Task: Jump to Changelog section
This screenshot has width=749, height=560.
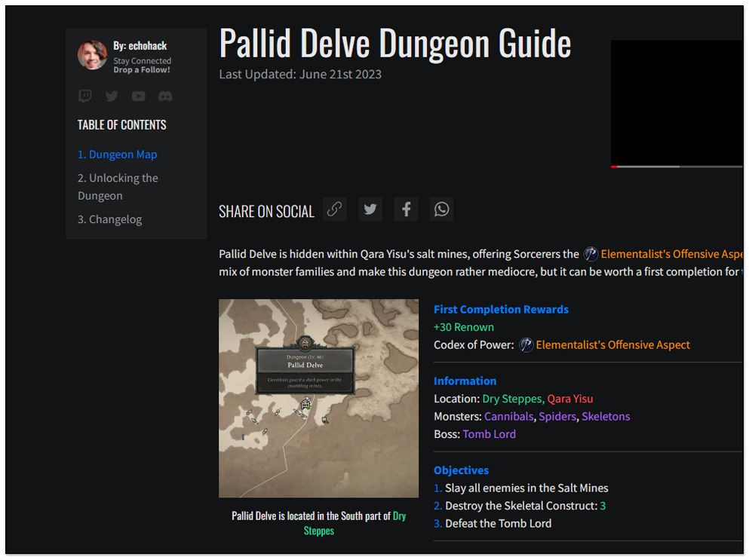Action: tap(110, 219)
